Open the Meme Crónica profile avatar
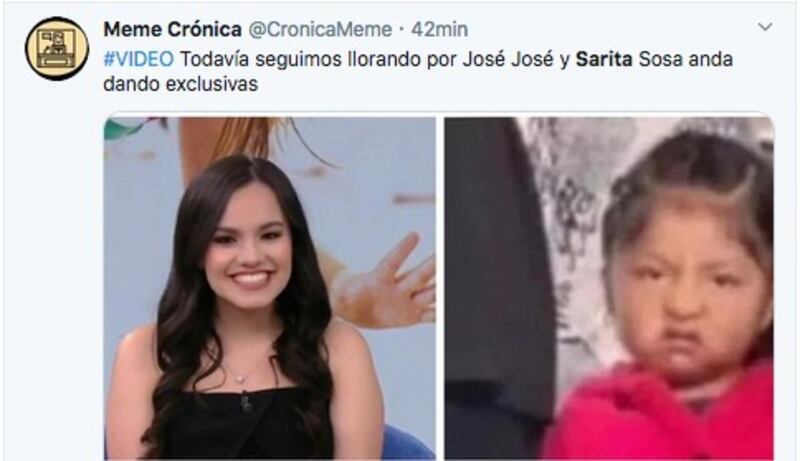The image size is (800, 461). (57, 49)
